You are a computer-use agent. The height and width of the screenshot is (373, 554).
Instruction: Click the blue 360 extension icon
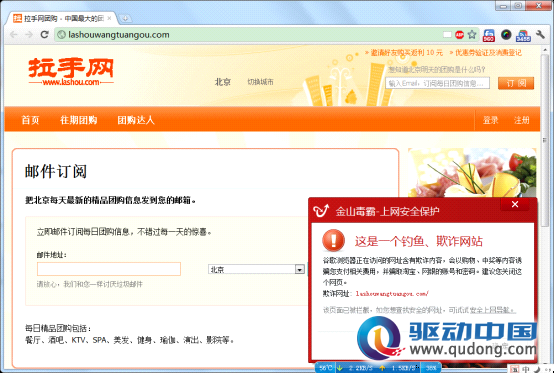[x=489, y=35]
